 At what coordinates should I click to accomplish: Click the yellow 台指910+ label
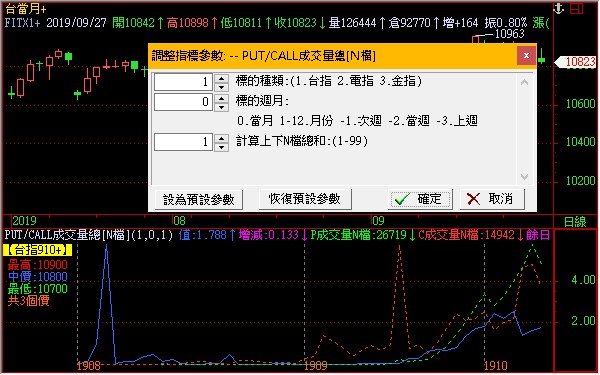coord(38,250)
